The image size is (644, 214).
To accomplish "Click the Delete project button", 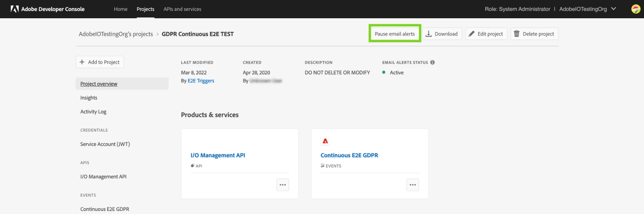I will coord(535,34).
